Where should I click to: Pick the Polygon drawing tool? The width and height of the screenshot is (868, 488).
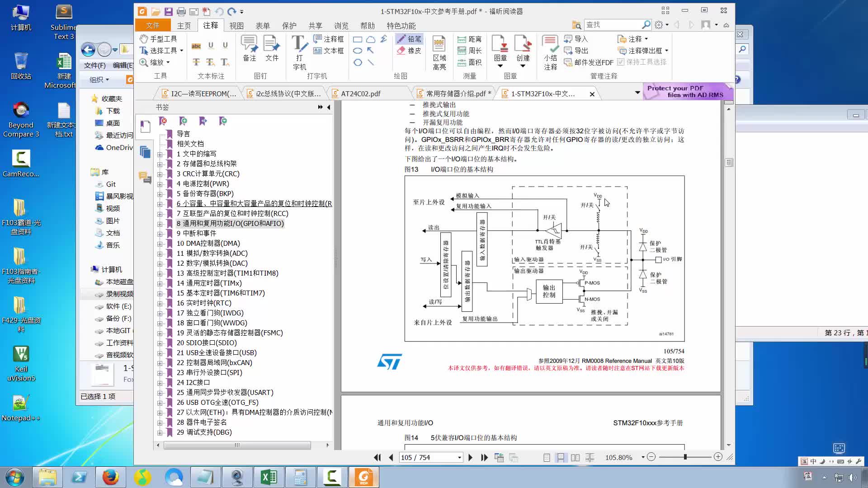(358, 62)
